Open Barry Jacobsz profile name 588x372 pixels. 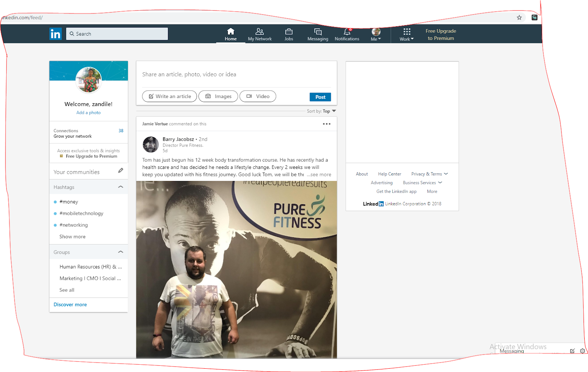[x=178, y=140]
